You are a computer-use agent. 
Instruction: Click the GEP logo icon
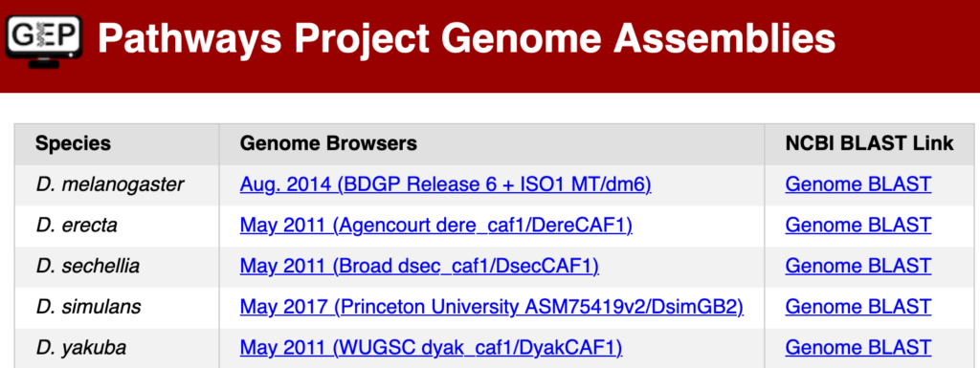click(44, 40)
